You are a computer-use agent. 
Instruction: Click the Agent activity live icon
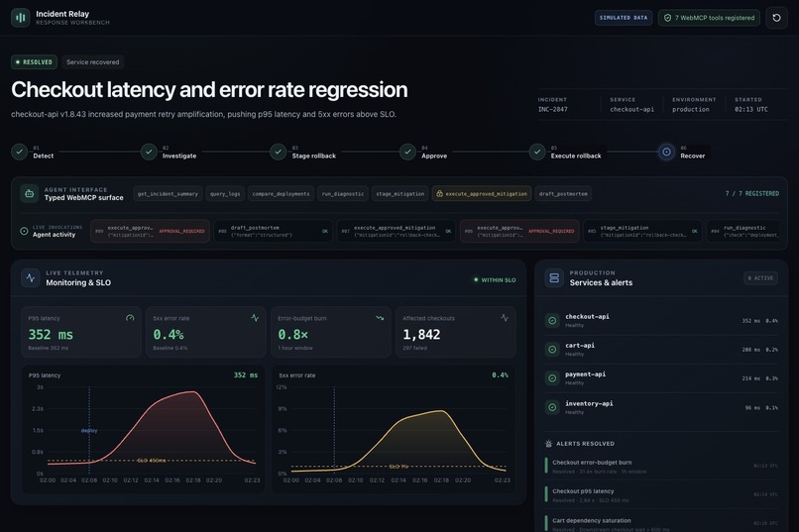click(24, 231)
